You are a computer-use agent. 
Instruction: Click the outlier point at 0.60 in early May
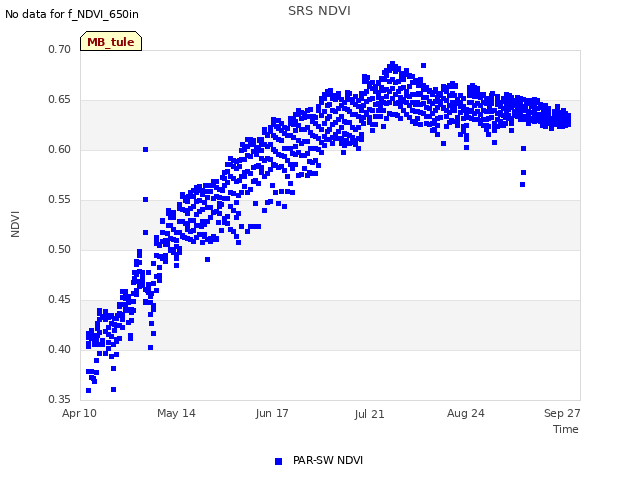pos(145,149)
